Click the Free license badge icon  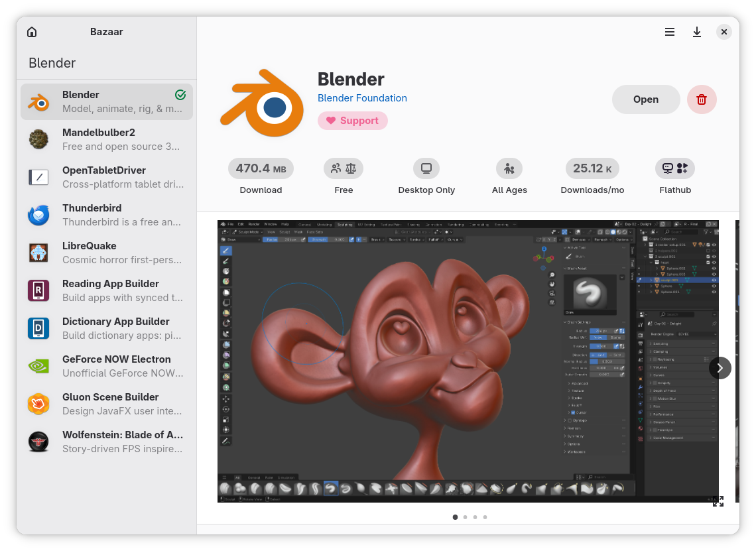[344, 168]
